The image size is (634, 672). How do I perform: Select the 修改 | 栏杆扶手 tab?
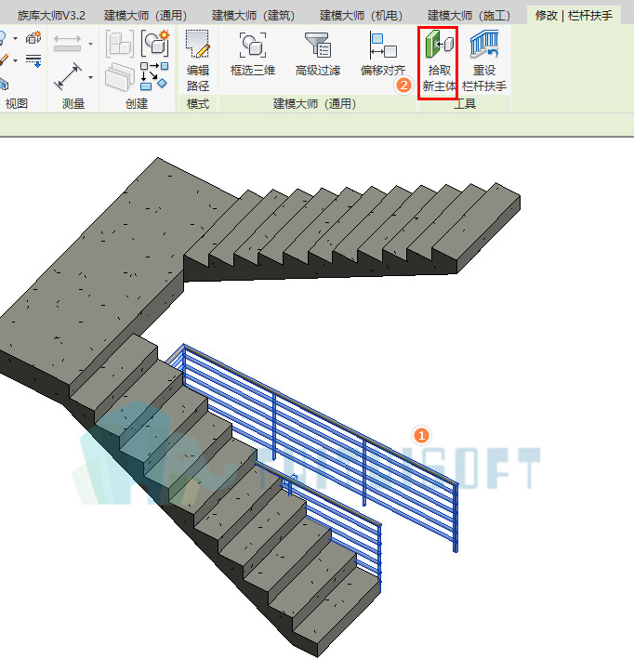coord(574,16)
